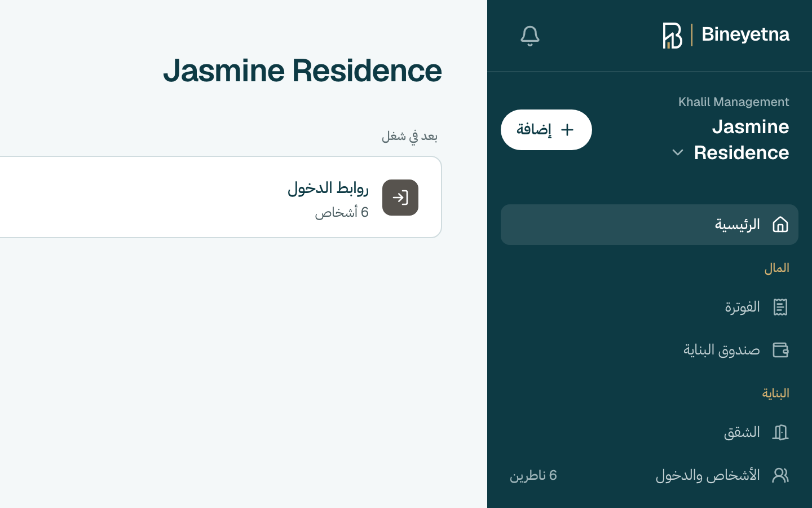Image resolution: width=812 pixels, height=508 pixels.
Task: Open صندوق البناية building fund
Action: (650, 350)
